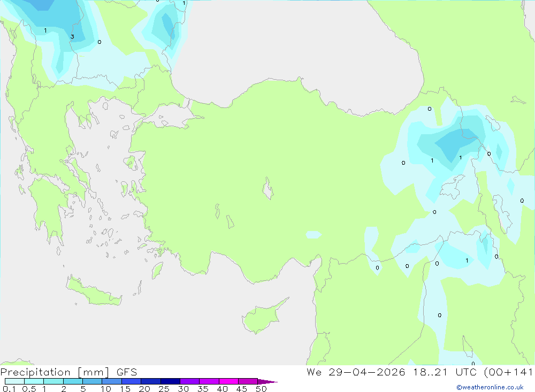Click the legend value '45'
The height and width of the screenshot is (392, 535).
242,389
